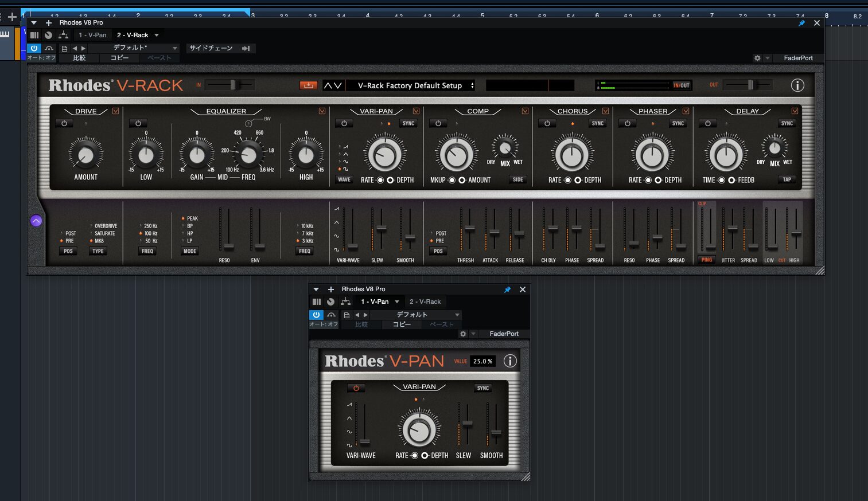Viewport: 868px width, 501px height.
Task: Switch to 2 - V-Rack tab in V-Rack window
Action: point(133,35)
